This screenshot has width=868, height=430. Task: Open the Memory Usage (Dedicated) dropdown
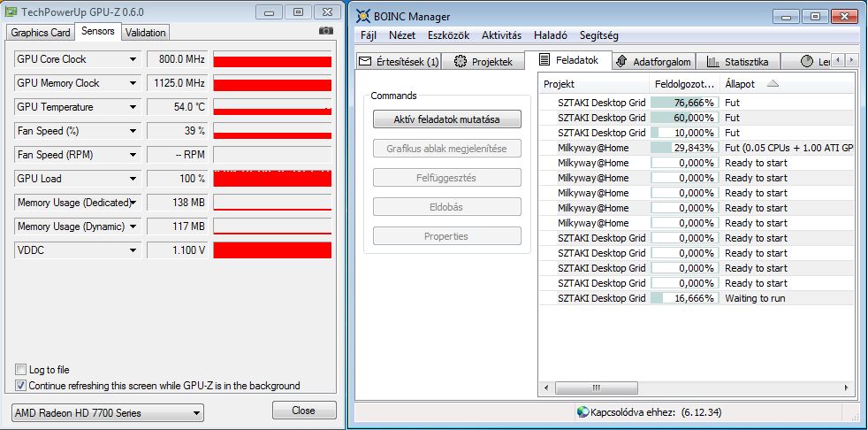pos(133,203)
